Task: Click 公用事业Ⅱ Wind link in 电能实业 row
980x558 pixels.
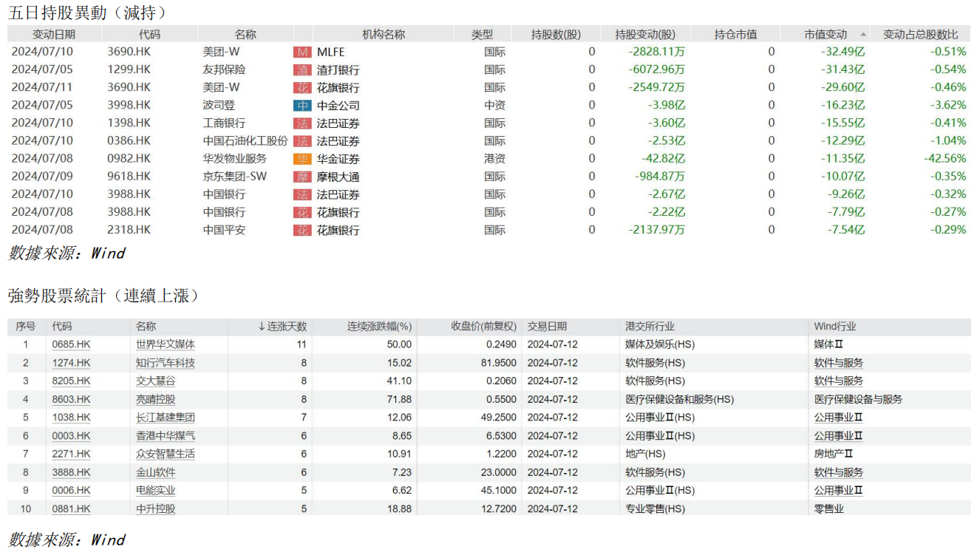Action: point(839,491)
